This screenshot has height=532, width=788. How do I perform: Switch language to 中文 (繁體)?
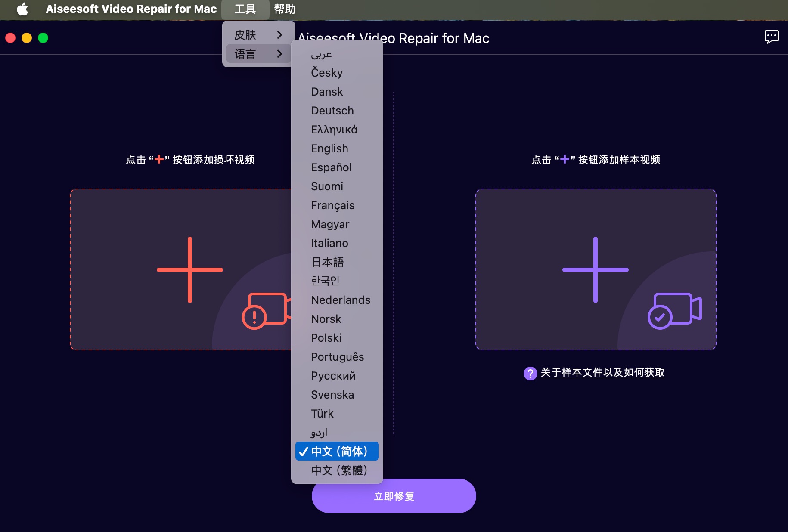(339, 470)
